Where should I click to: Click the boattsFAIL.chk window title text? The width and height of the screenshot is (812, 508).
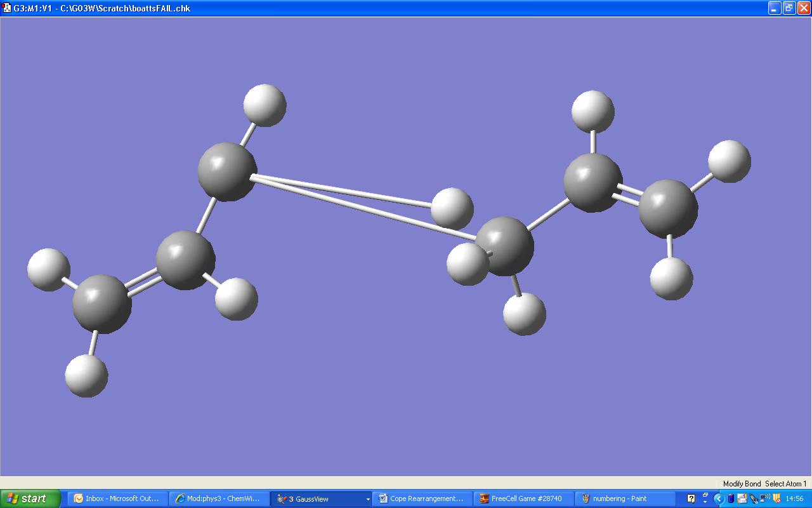tap(101, 8)
